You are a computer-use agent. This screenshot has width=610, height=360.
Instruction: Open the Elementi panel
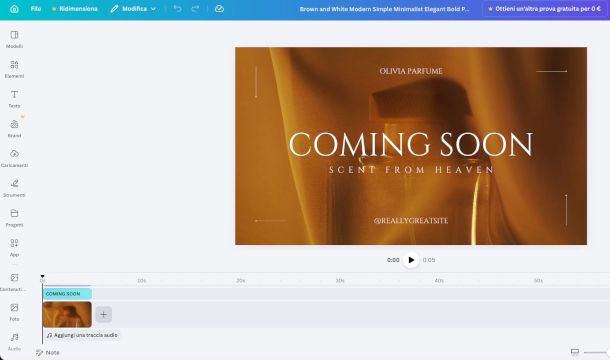(x=14, y=69)
